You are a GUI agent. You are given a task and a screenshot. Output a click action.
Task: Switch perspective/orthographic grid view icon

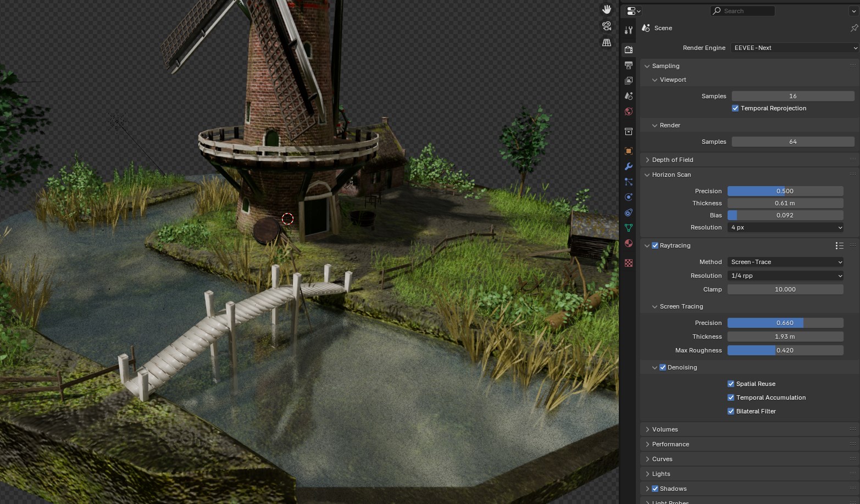(x=607, y=42)
